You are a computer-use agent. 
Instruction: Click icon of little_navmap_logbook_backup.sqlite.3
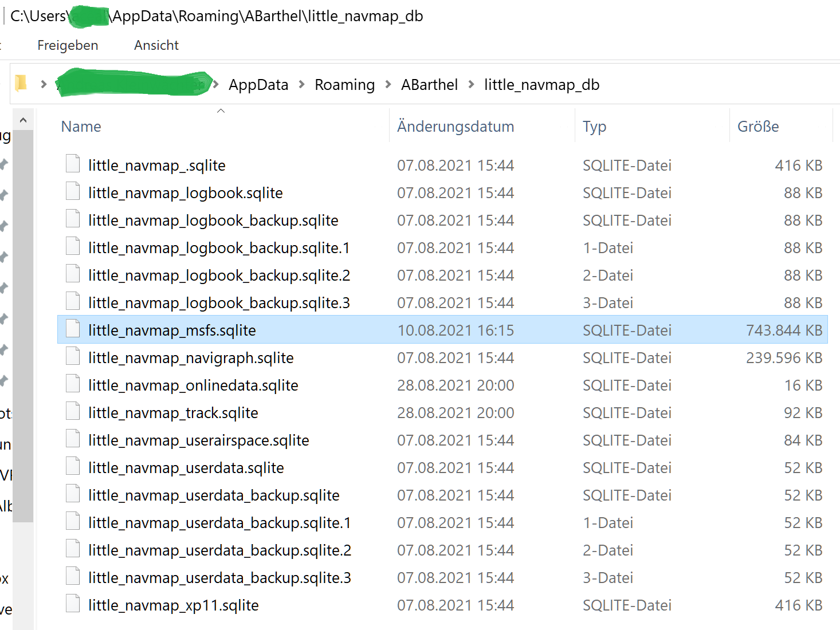click(x=73, y=301)
